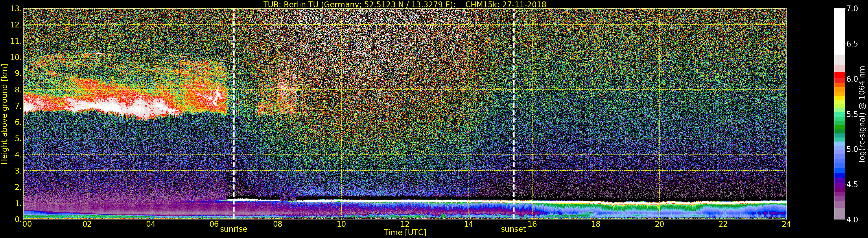
Task: Click the x-axis tick label '14'
Action: coord(469,224)
